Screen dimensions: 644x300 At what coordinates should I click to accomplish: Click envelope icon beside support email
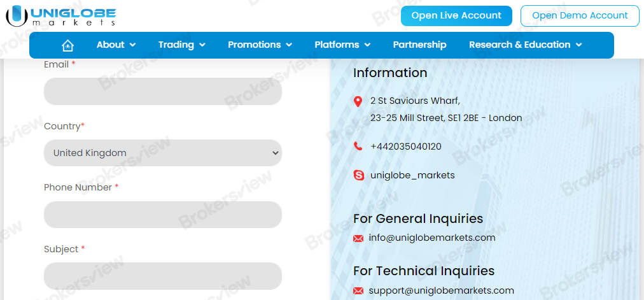[358, 291]
